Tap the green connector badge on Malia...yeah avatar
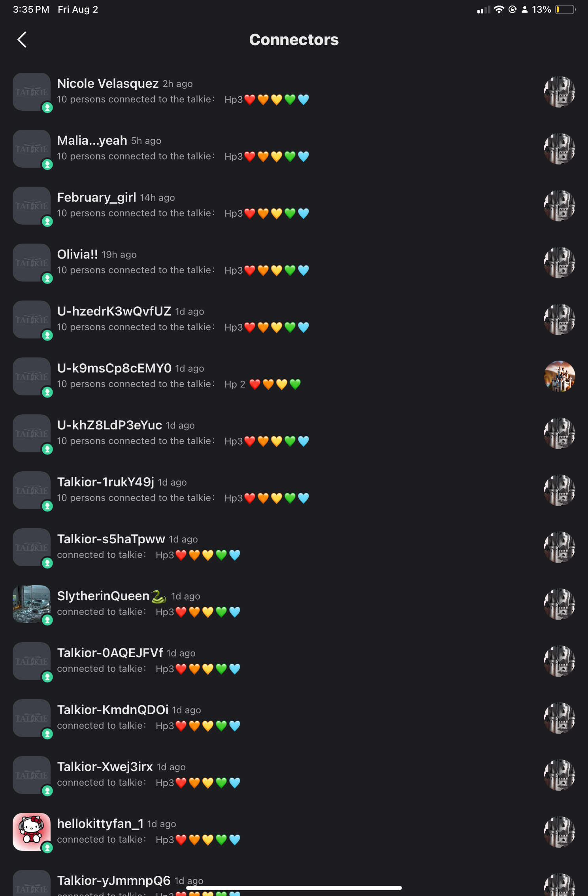 coord(47,164)
